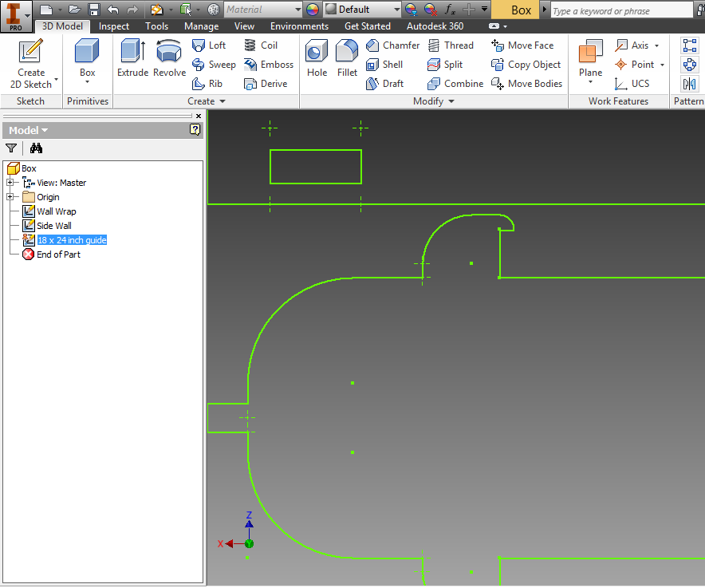Activate the Hole tool

[317, 58]
